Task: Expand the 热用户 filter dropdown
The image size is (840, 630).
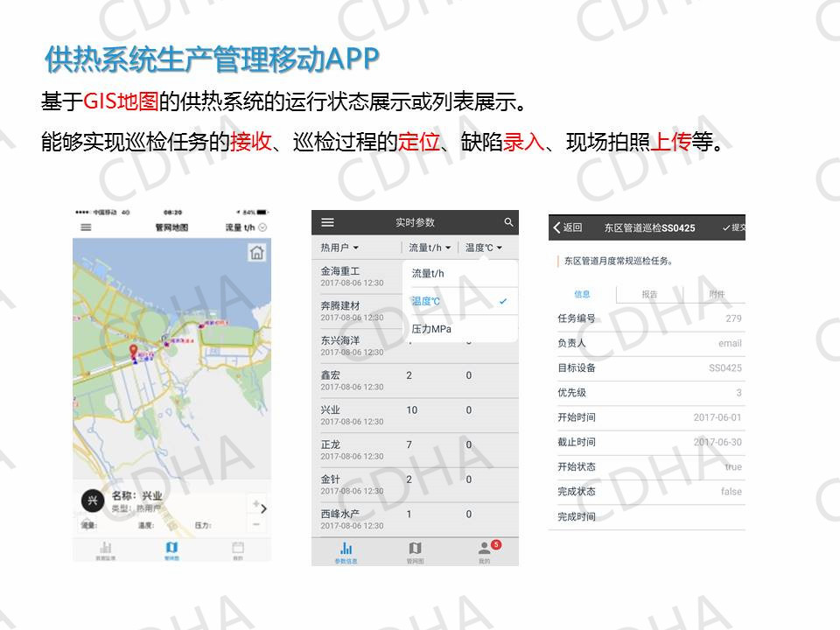Action: click(339, 248)
